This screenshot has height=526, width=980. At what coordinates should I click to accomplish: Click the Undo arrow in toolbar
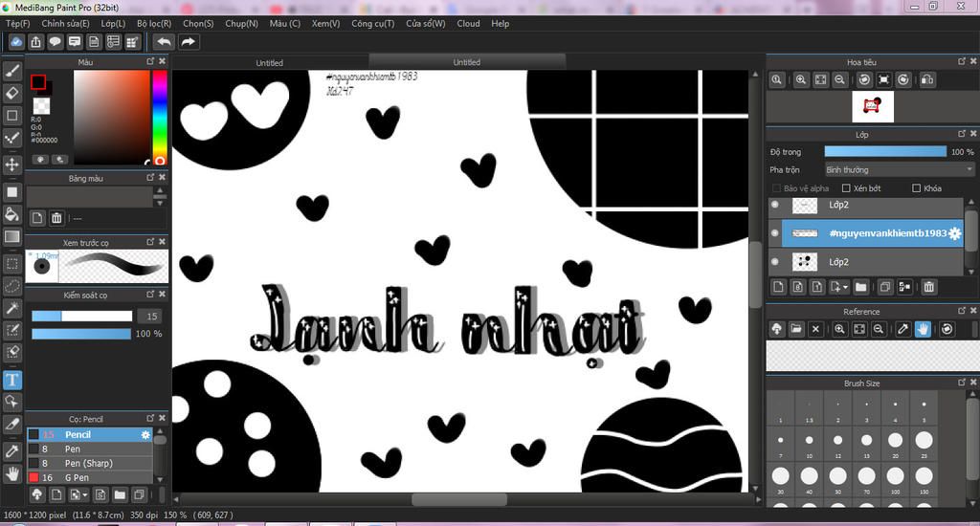(x=164, y=42)
